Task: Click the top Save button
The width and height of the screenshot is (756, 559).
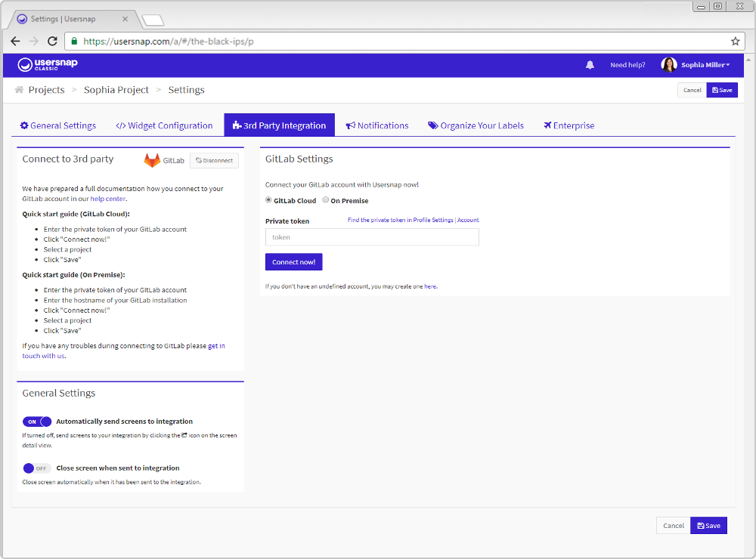Action: pos(722,90)
